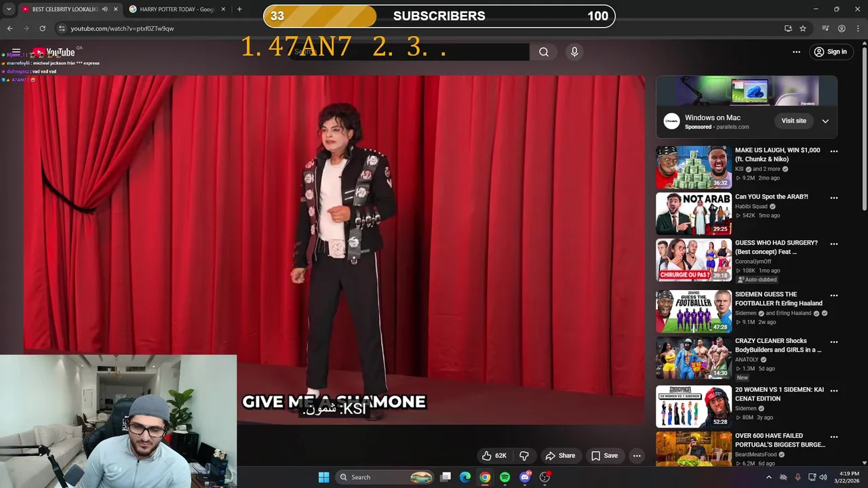Install app icon in address bar
This screenshot has width=868, height=488.
(x=788, y=28)
